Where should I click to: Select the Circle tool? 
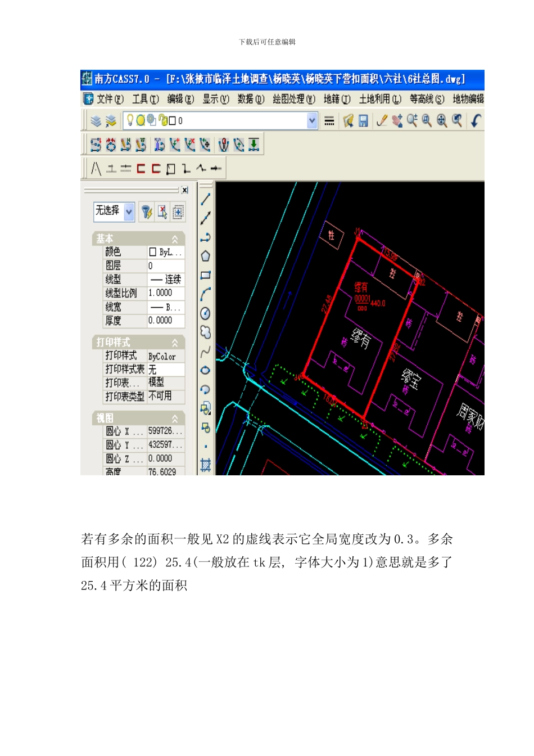(x=206, y=313)
